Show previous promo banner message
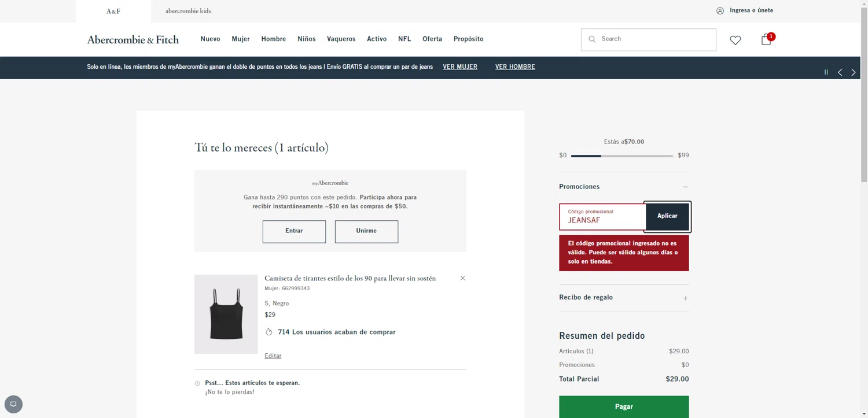The image size is (868, 418). pos(840,72)
